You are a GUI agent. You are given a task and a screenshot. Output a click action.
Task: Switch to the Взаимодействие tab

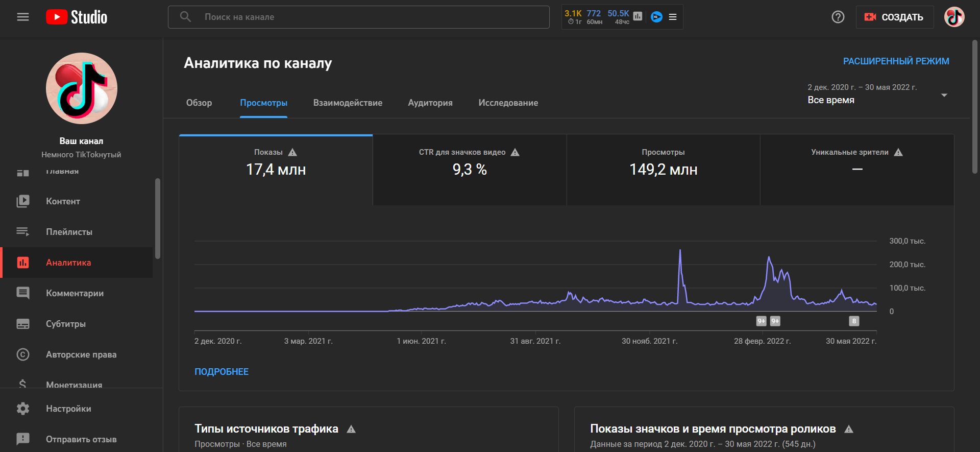pos(348,103)
